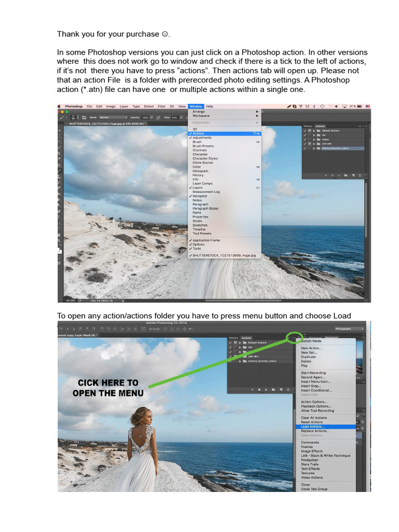Enable pressure for opacity icon beside Opacity
Viewport: 399px width, 532px height.
click(x=158, y=117)
